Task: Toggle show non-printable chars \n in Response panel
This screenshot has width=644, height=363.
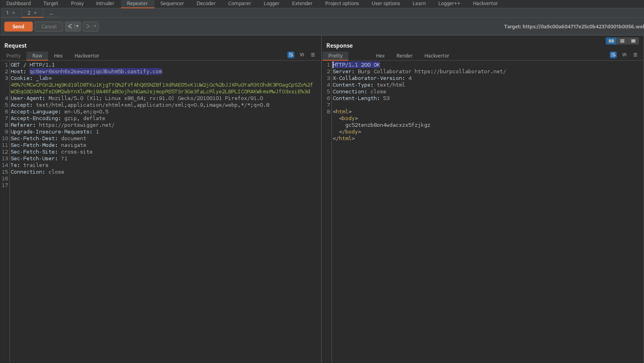Action: 624,55
